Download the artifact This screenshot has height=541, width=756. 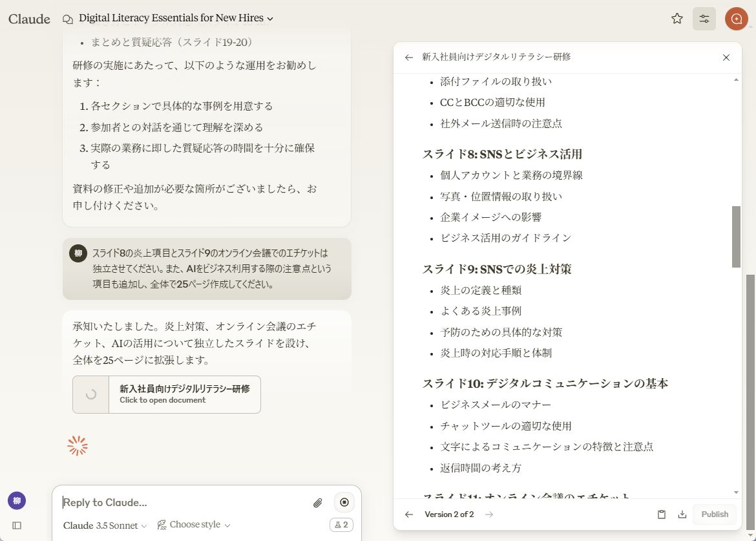pos(682,514)
